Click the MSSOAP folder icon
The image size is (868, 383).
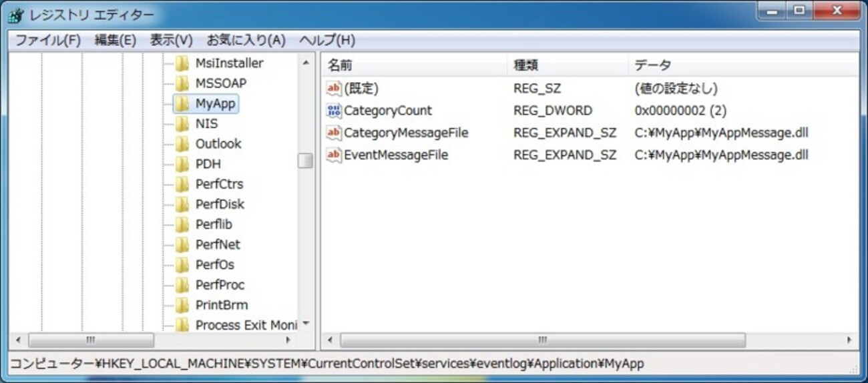[182, 83]
